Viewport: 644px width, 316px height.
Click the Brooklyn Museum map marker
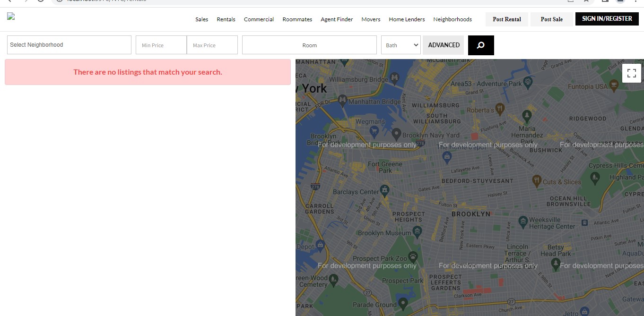[417, 231]
